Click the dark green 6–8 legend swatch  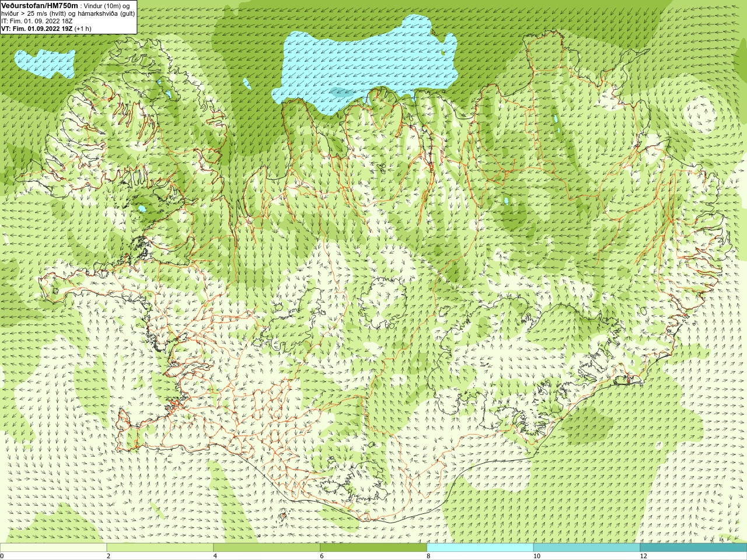tap(373, 548)
